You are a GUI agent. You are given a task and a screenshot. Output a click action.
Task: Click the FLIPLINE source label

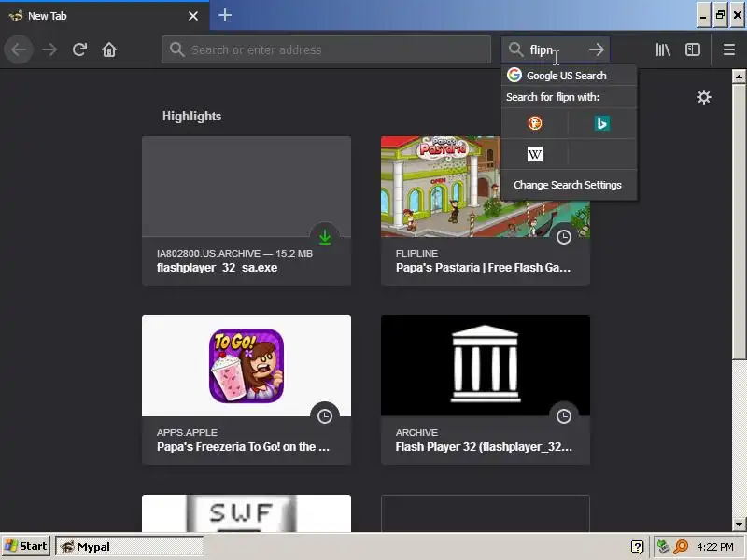point(416,253)
